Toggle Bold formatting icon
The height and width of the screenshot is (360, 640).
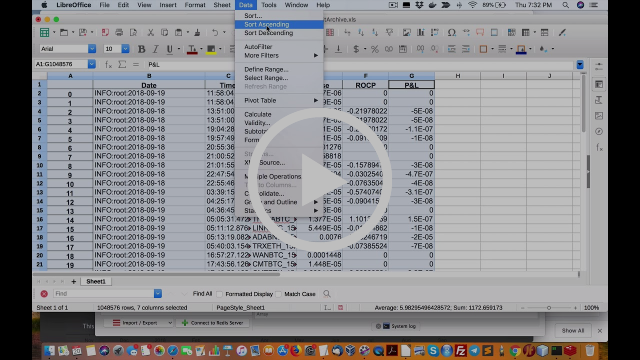pyautogui.click(x=141, y=49)
